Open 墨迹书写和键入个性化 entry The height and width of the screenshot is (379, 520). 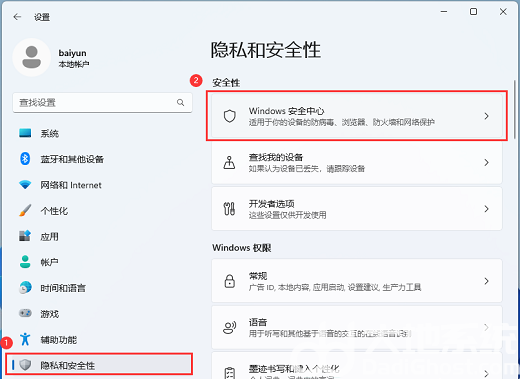[357, 366]
